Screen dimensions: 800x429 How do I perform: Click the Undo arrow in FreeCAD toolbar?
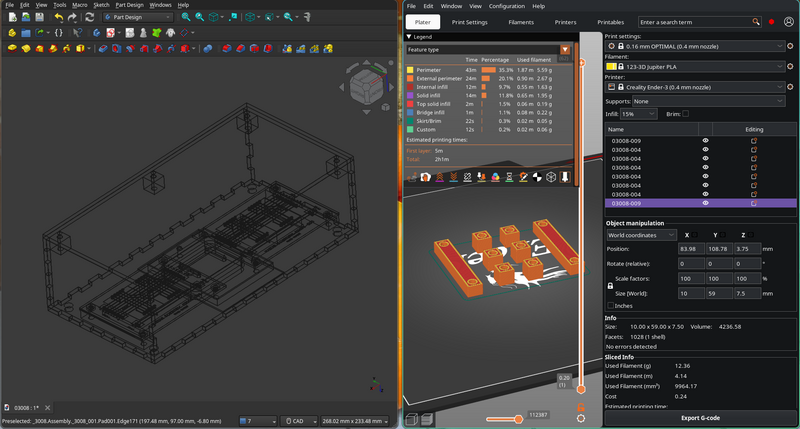(x=58, y=17)
